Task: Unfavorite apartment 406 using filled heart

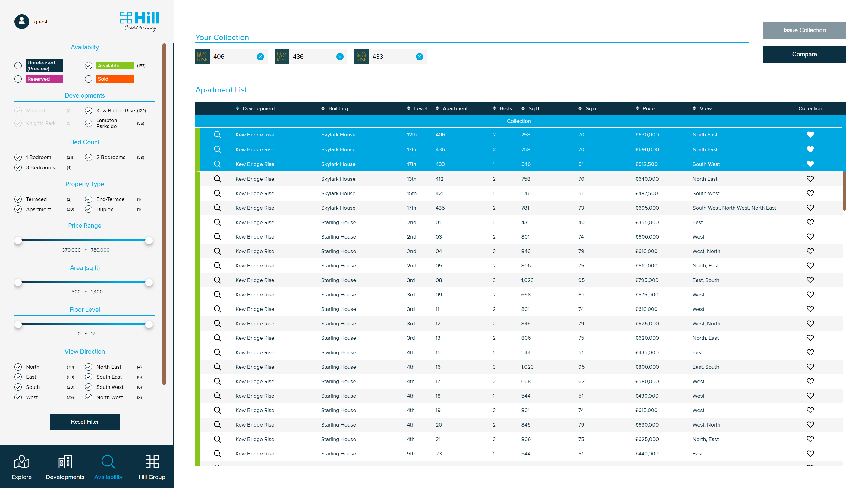Action: 810,135
